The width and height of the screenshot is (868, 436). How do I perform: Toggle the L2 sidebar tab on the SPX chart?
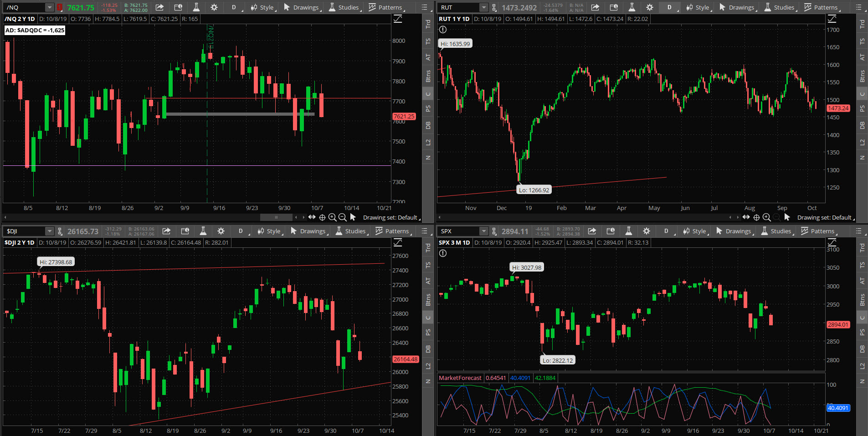click(862, 366)
